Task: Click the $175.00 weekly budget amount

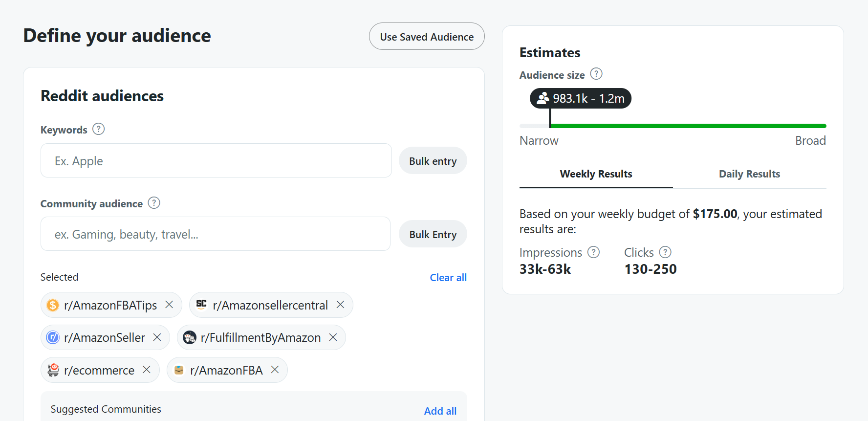Action: [x=715, y=214]
